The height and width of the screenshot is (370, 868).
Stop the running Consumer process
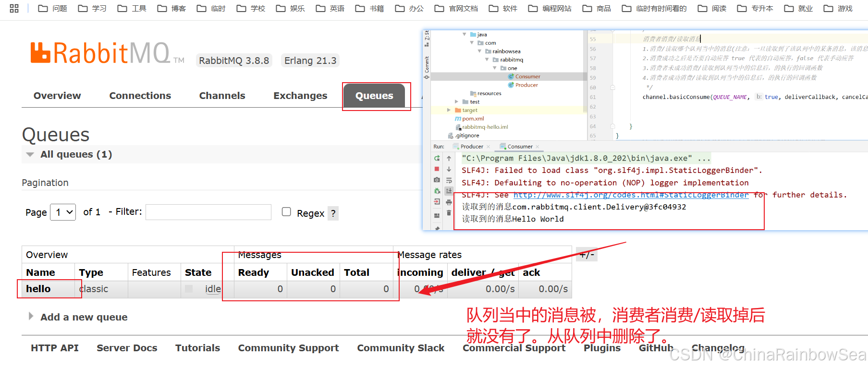coord(437,169)
